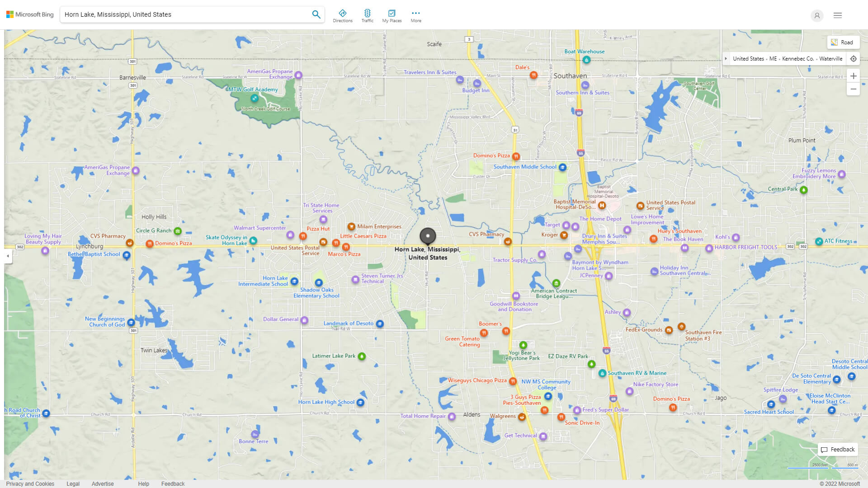Open the hamburger menu
The height and width of the screenshot is (488, 868).
tap(838, 15)
